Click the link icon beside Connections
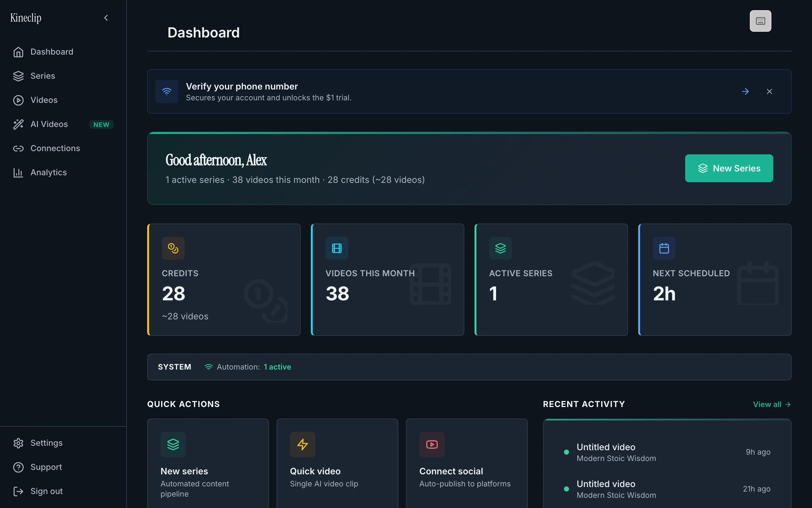812x508 pixels. pyautogui.click(x=18, y=148)
